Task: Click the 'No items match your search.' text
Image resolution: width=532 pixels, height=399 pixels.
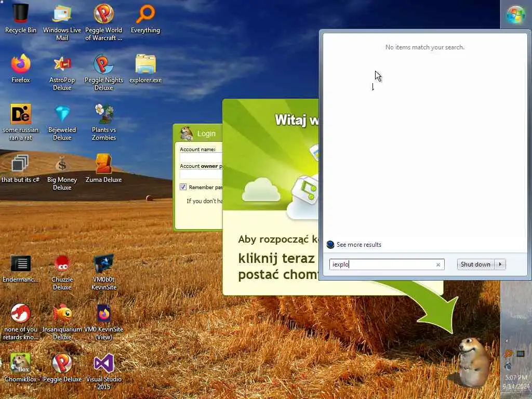Action: [x=425, y=47]
